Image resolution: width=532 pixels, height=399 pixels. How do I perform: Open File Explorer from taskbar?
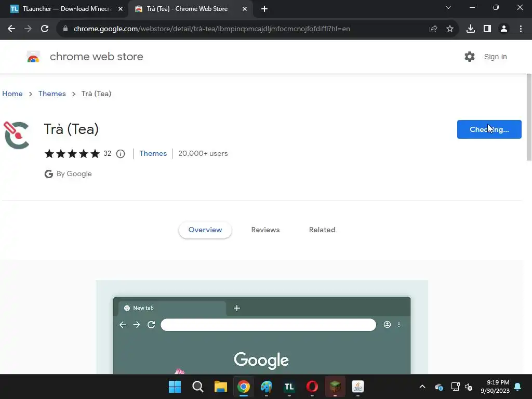click(x=220, y=387)
